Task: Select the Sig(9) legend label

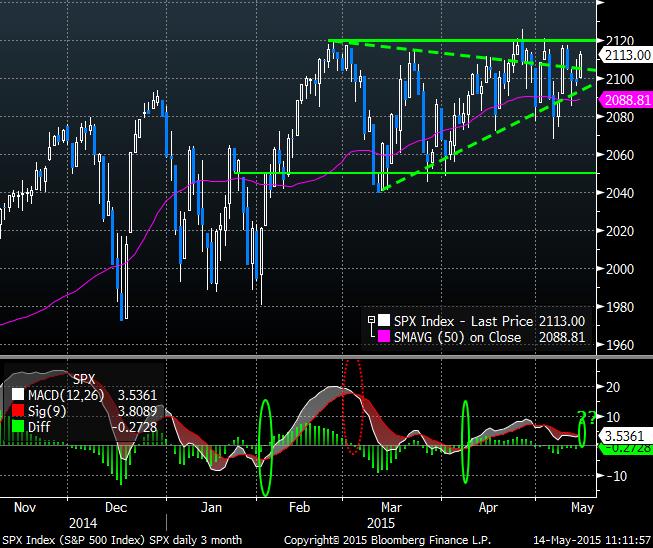Action: [x=47, y=411]
